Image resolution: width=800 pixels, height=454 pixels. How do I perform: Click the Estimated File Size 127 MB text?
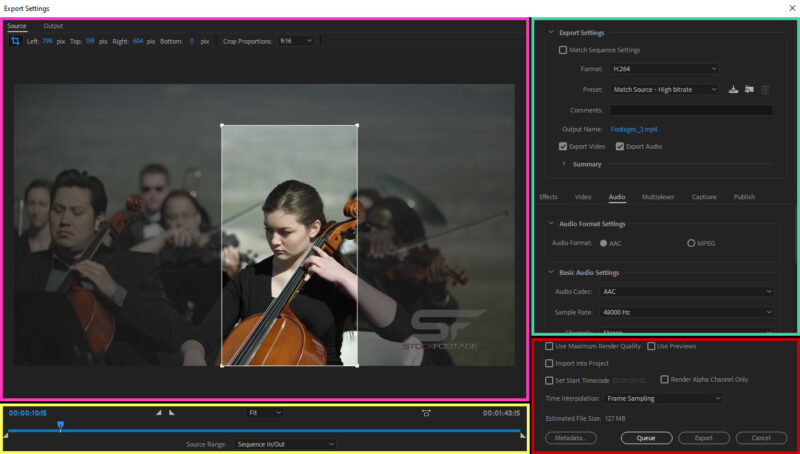pos(585,419)
